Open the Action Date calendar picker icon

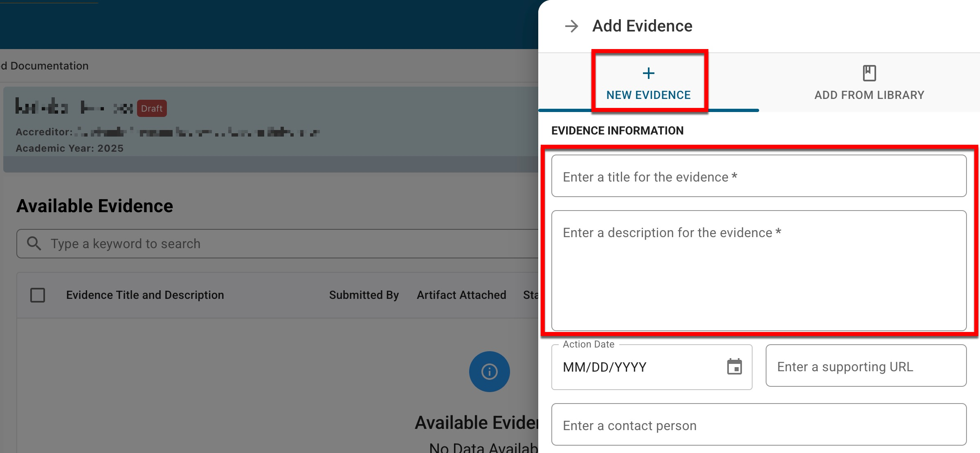tap(734, 367)
